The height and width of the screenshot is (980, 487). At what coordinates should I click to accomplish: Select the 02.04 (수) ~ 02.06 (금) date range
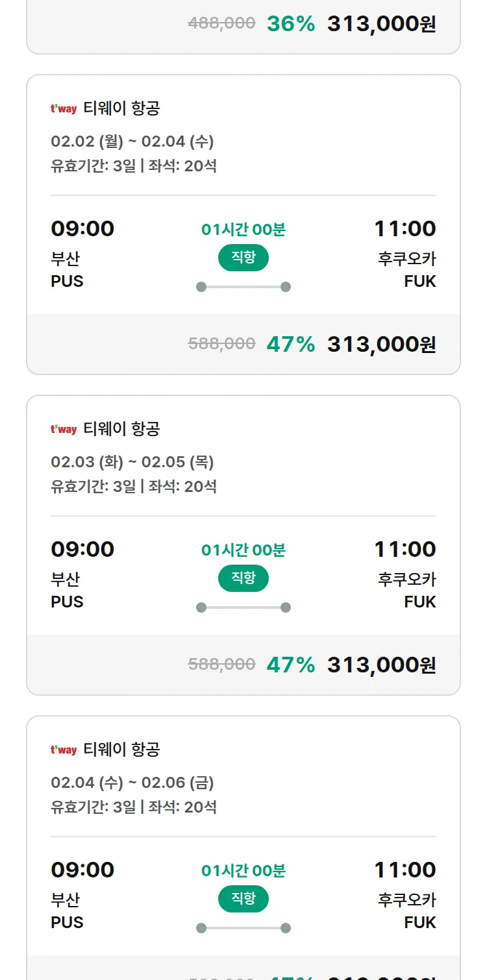pos(132,783)
